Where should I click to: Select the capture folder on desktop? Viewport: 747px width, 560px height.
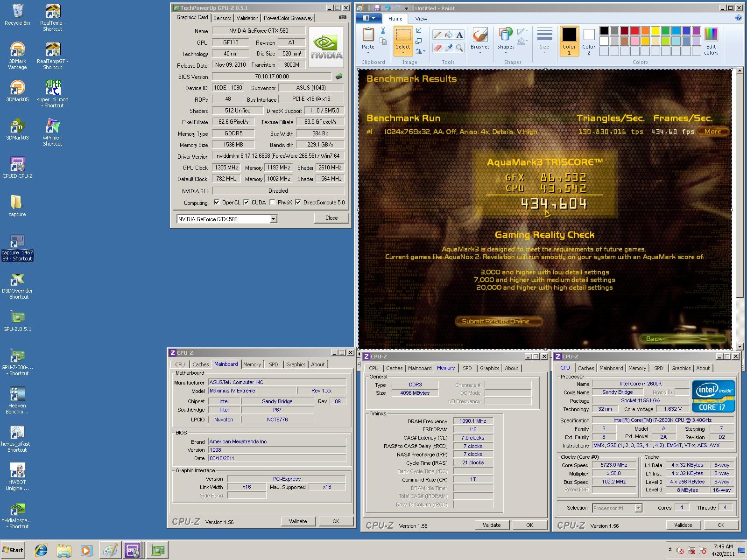pyautogui.click(x=17, y=206)
